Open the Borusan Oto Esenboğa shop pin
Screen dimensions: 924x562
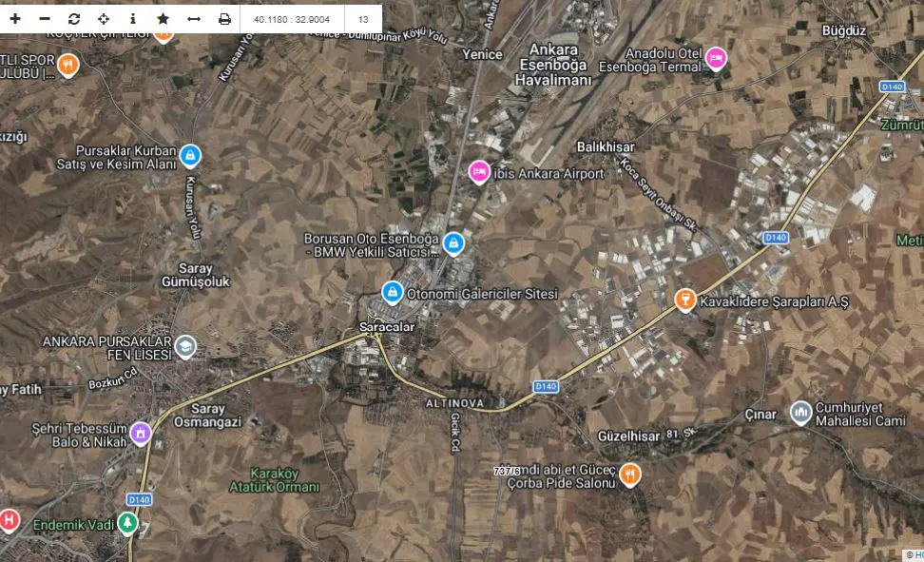click(x=453, y=243)
